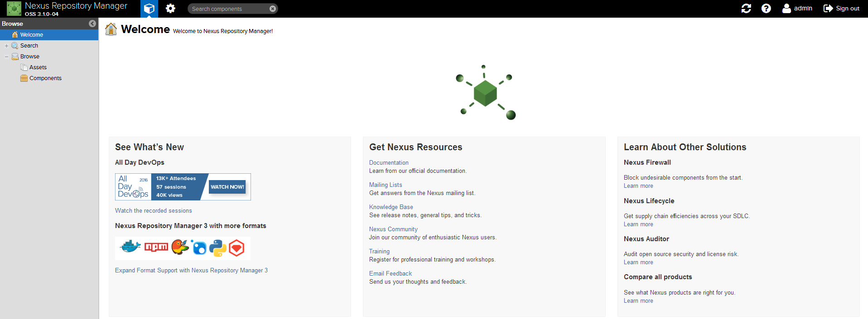This screenshot has height=319, width=868.
Task: Open the Knowledge Base link
Action: [x=391, y=207]
